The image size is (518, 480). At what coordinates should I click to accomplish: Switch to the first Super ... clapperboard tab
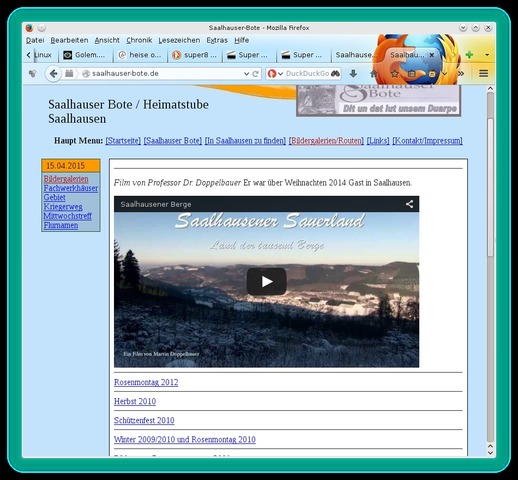coord(249,55)
